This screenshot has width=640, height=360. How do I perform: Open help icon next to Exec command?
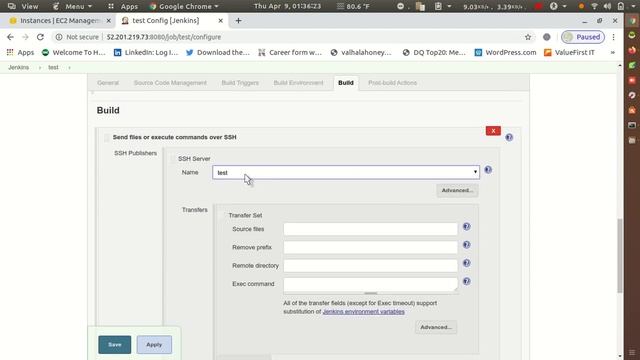467,281
